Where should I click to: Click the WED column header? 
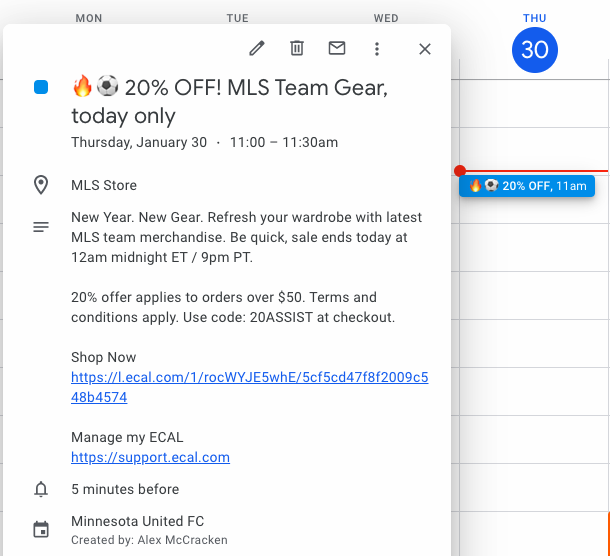click(386, 18)
